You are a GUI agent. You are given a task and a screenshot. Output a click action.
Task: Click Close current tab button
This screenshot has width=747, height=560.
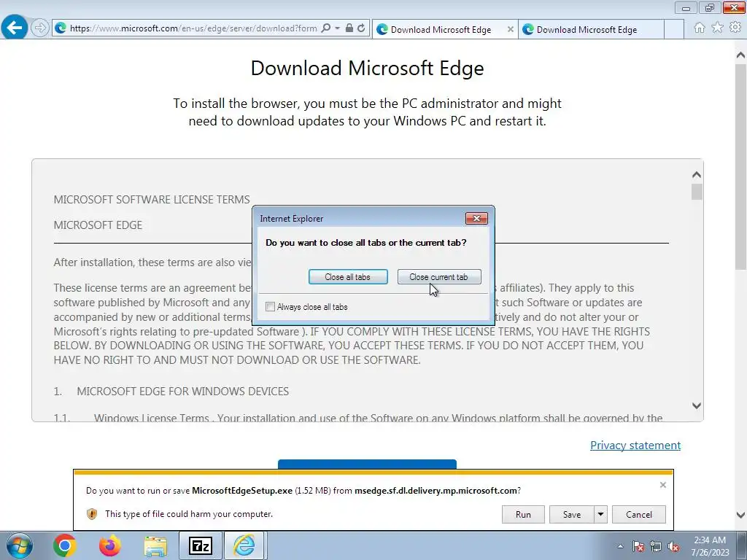[438, 276]
